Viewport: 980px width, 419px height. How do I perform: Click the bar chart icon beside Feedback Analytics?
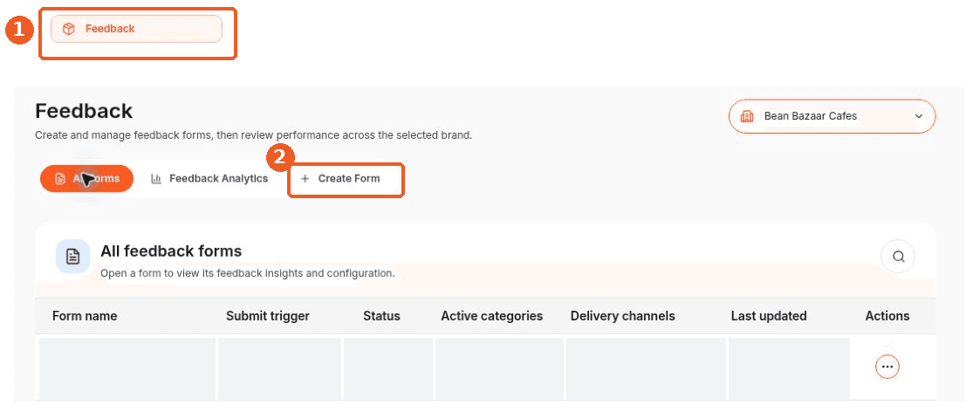156,179
